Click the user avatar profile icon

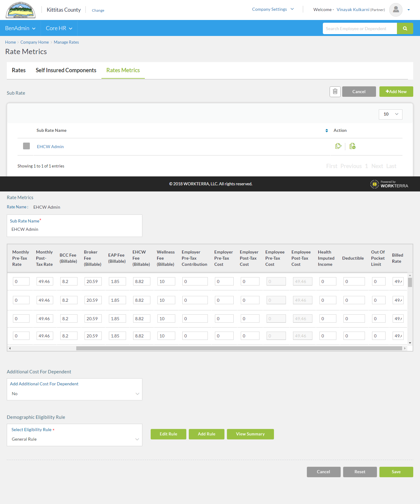coord(396,10)
